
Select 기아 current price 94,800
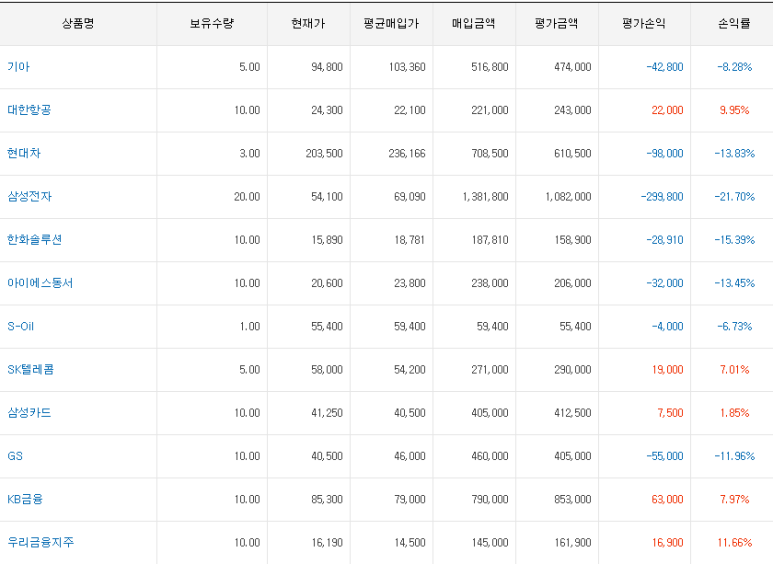point(327,67)
